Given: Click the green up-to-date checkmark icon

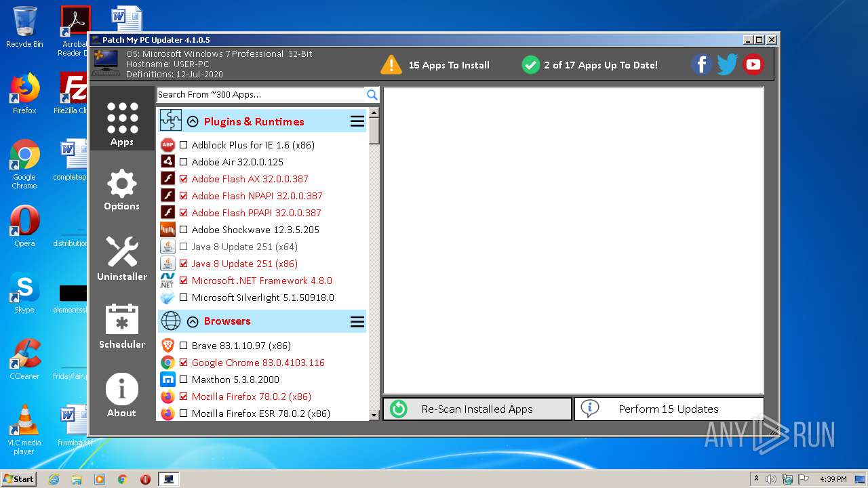Looking at the screenshot, I should (530, 65).
